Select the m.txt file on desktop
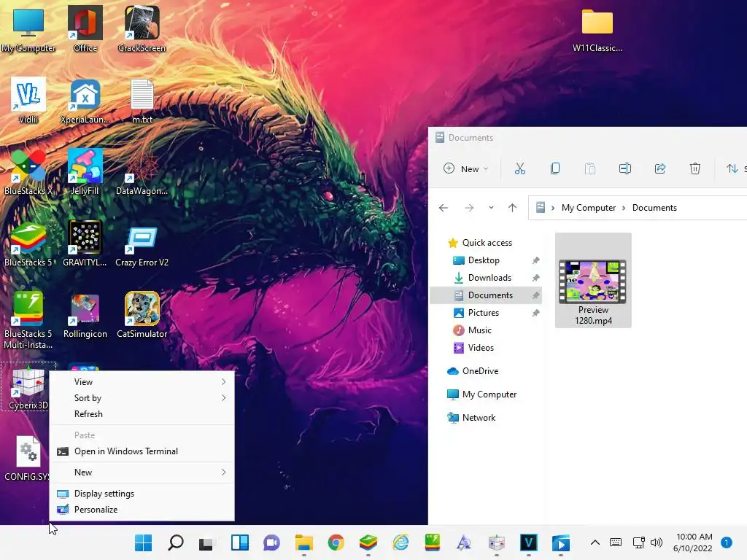747x560 pixels. click(142, 101)
